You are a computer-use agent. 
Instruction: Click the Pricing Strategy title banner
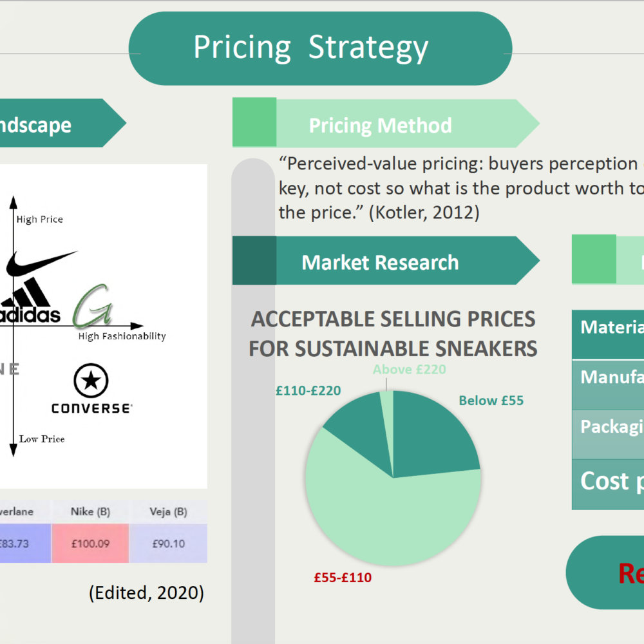pos(320,48)
